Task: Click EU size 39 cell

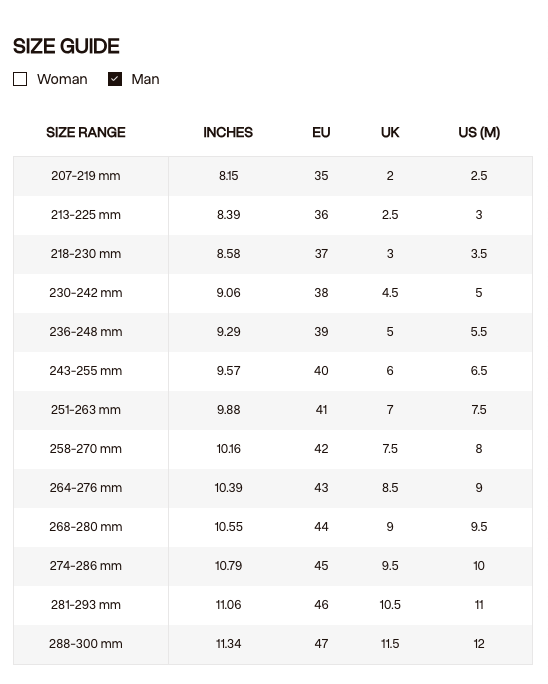Action: click(x=321, y=332)
